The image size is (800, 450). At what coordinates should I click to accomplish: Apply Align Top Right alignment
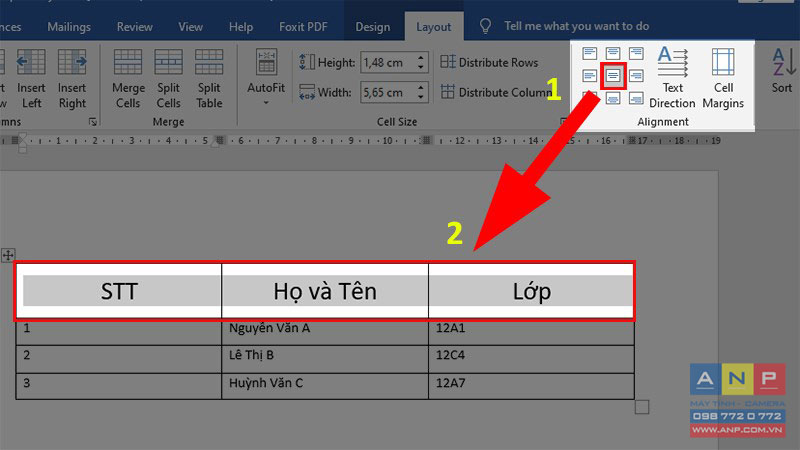click(636, 53)
